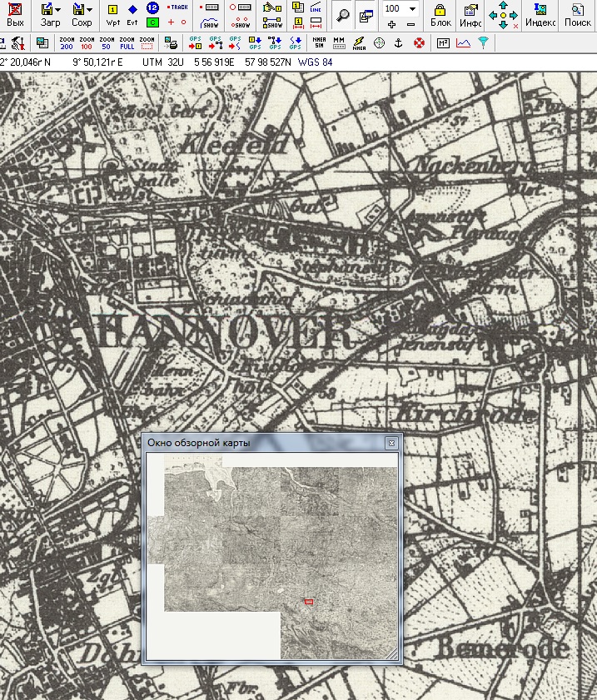
Task: Expand the Загр load dropdown arrow
Action: [x=57, y=10]
